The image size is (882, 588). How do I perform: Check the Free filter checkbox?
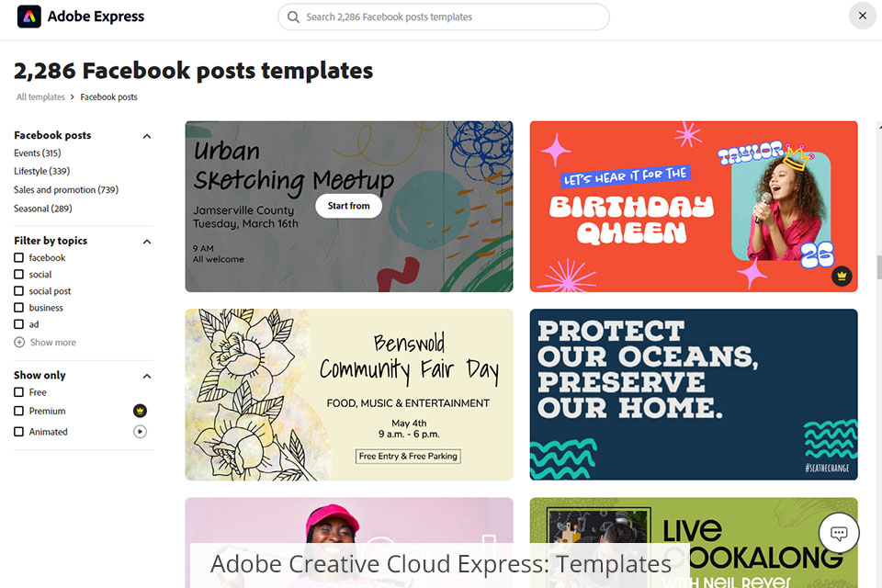point(19,392)
